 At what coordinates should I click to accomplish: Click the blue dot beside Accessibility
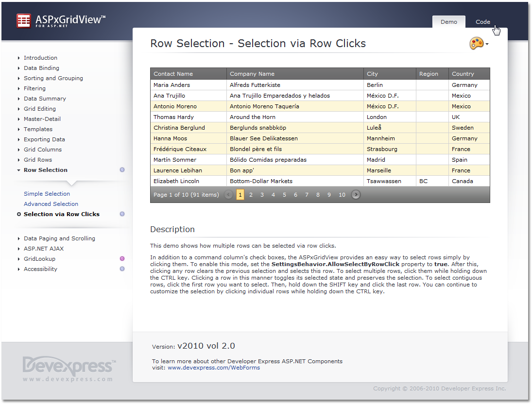tap(122, 269)
